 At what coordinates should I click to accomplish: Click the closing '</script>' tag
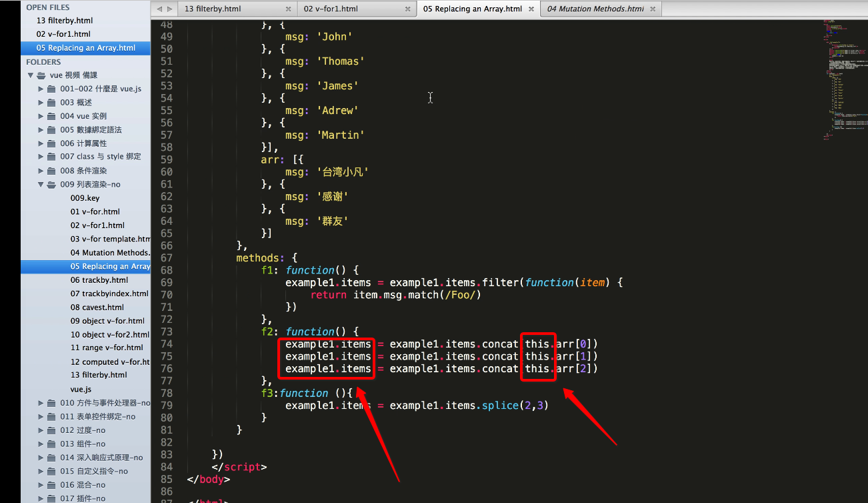[x=239, y=467]
